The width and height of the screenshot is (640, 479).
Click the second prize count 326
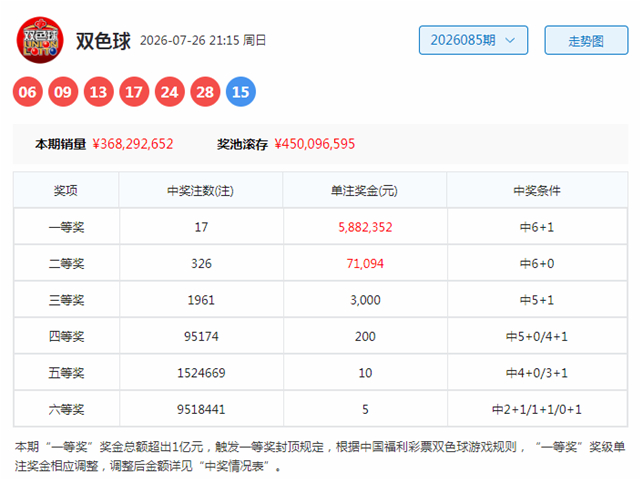[x=201, y=264]
